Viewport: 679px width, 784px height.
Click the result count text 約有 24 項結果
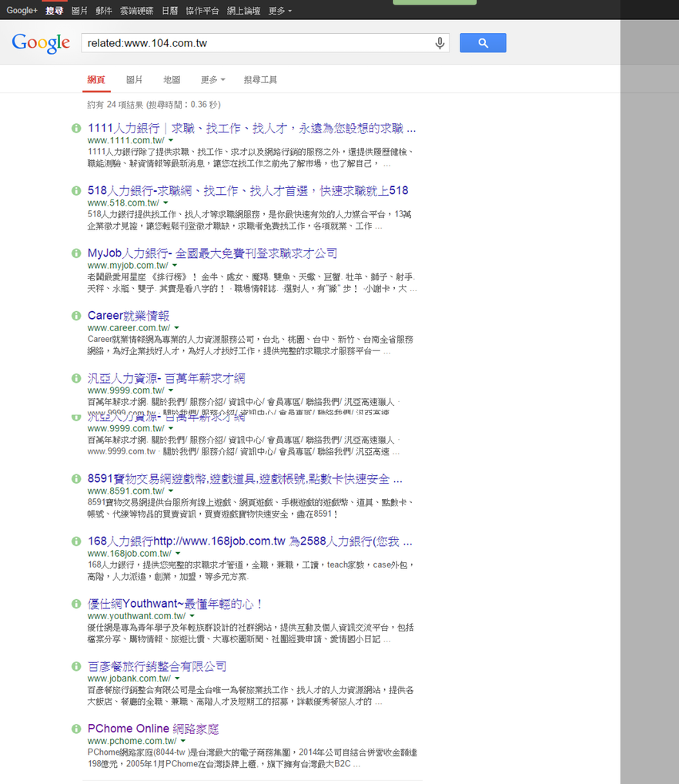tap(115, 105)
